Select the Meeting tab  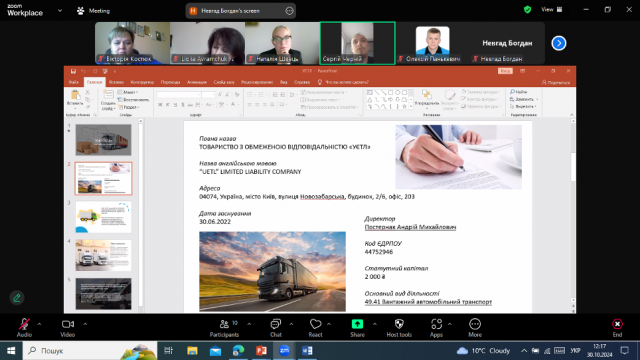click(x=93, y=11)
